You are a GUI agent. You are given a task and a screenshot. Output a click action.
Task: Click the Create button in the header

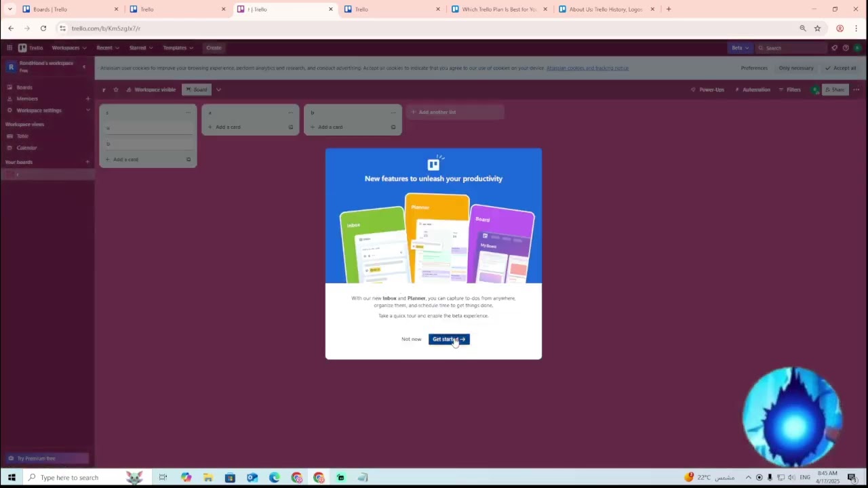click(x=214, y=48)
